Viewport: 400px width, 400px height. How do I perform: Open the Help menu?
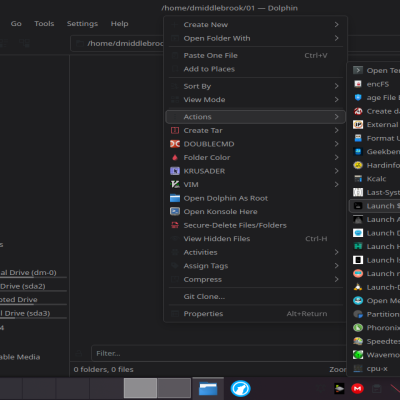click(x=119, y=24)
